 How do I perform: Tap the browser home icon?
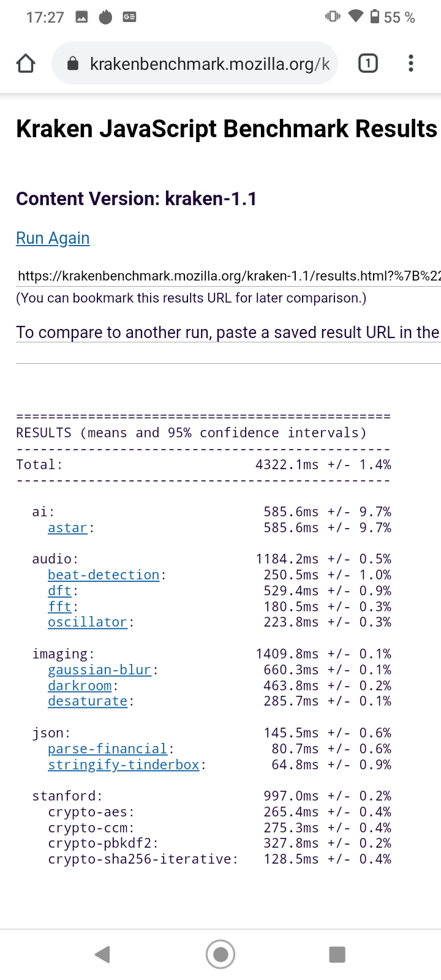pyautogui.click(x=26, y=64)
